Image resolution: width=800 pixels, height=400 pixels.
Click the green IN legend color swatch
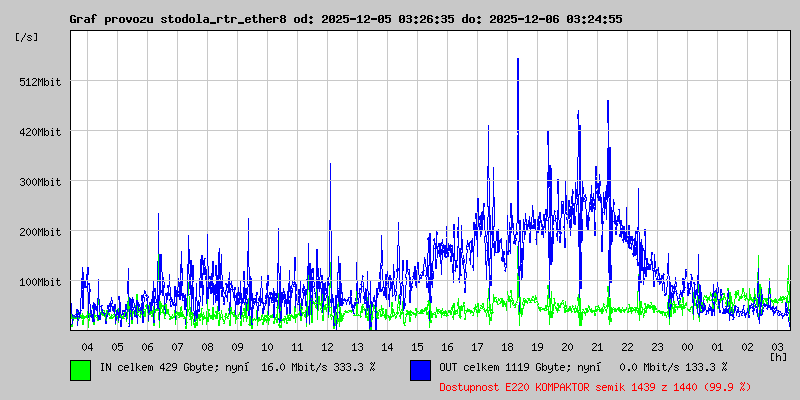point(80,369)
